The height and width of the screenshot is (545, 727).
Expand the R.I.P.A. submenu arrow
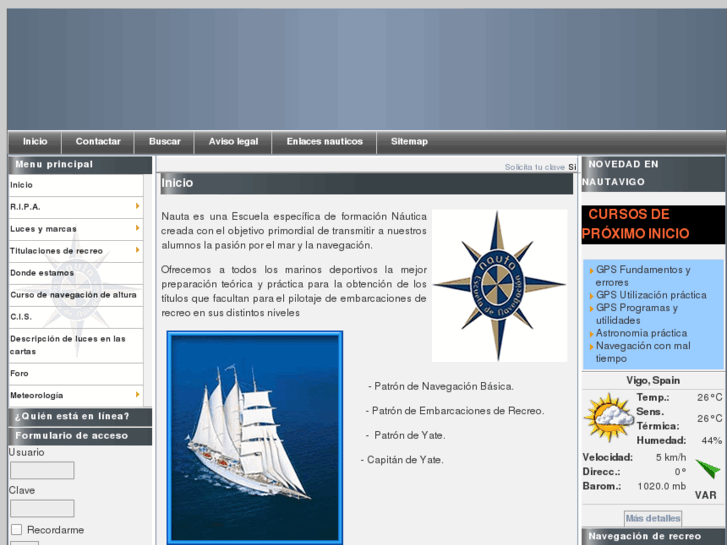point(138,206)
